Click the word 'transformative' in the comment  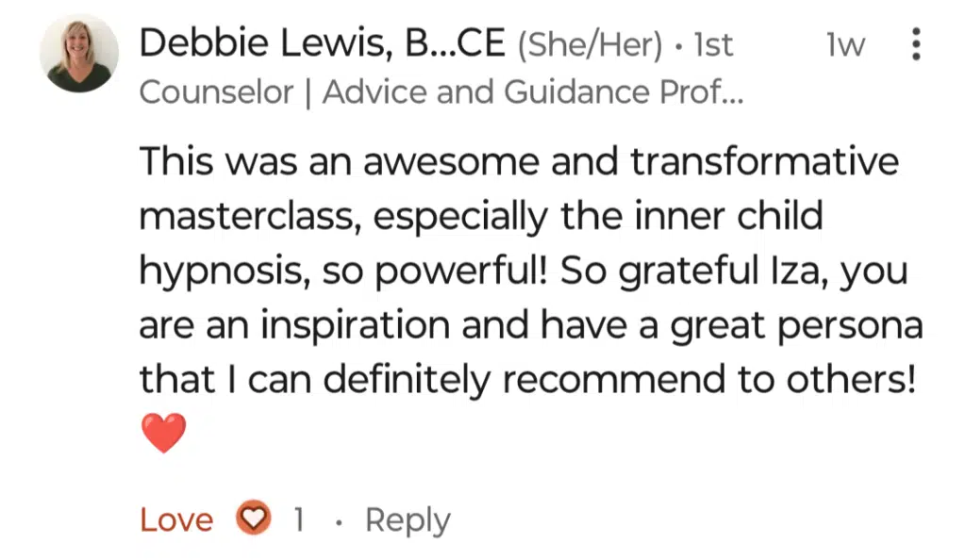point(764,162)
